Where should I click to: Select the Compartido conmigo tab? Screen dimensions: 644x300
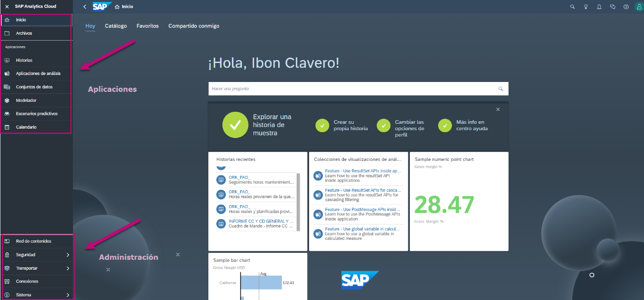click(193, 26)
